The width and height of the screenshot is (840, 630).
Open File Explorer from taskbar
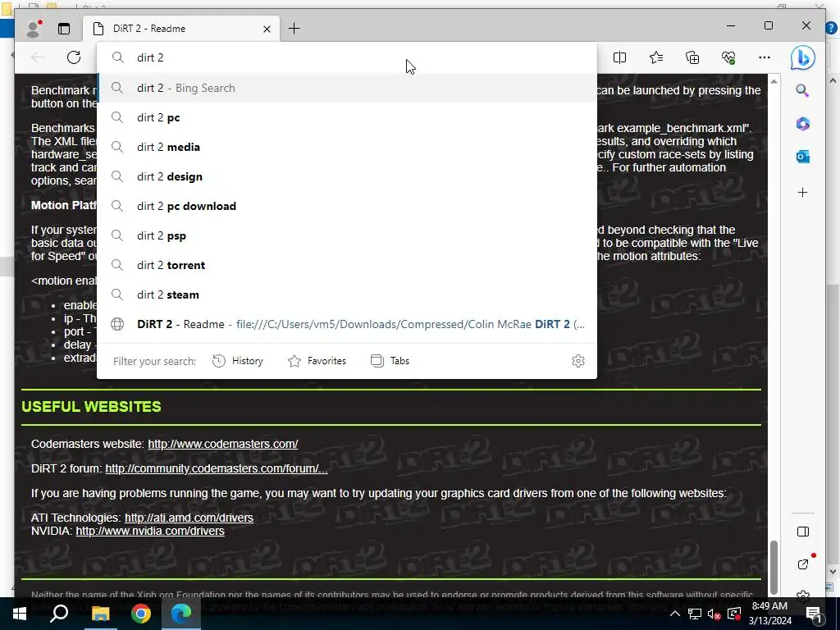point(100,614)
